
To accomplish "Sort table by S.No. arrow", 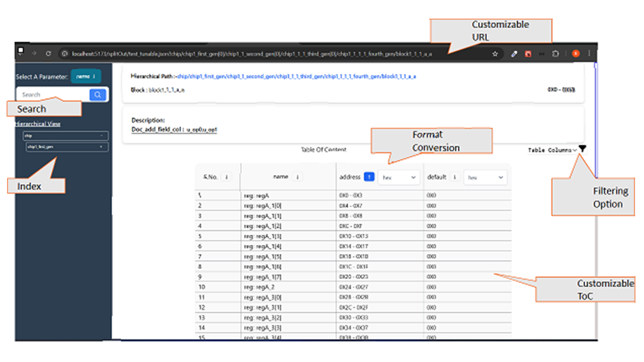I will [226, 177].
